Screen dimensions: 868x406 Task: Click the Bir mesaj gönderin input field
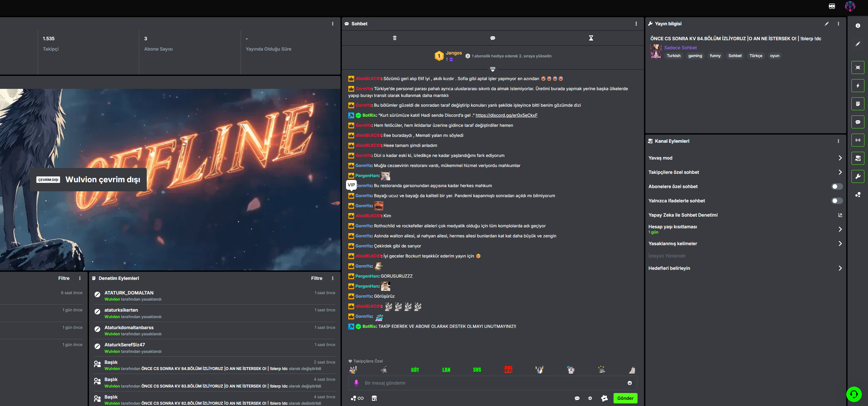point(493,383)
